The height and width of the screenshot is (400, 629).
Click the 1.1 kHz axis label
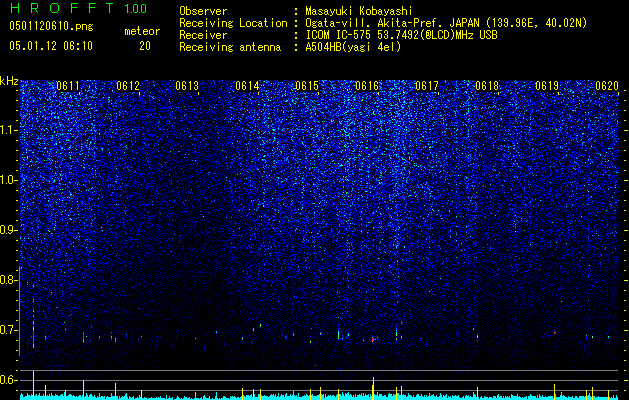coord(9,130)
